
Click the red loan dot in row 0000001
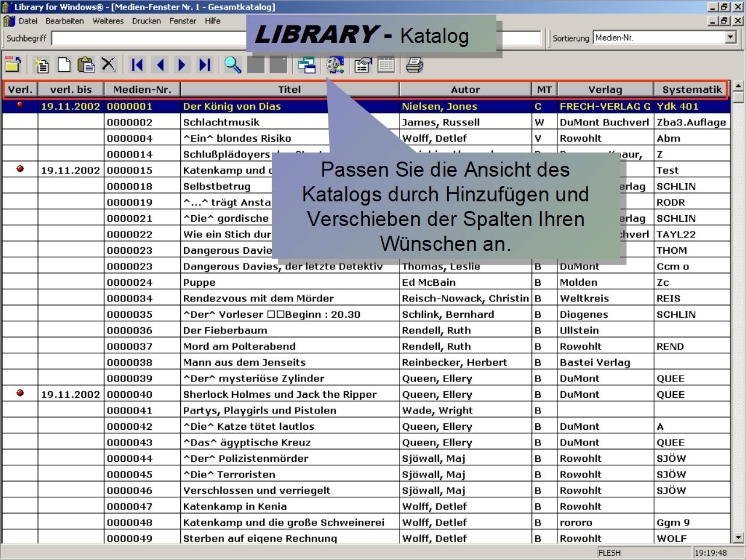[20, 105]
